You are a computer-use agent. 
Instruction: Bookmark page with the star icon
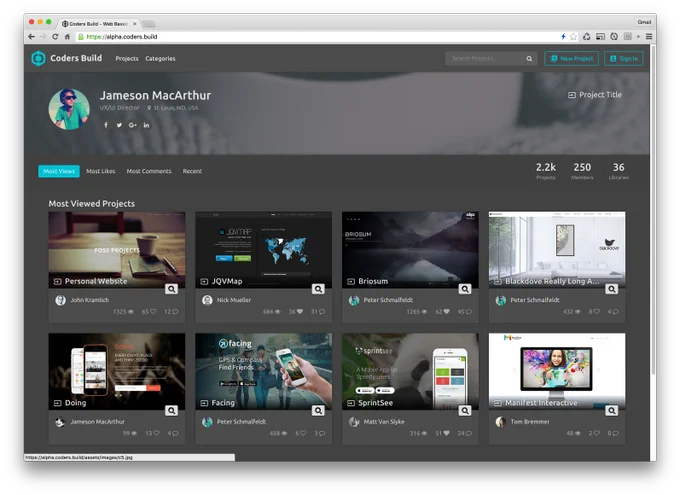[x=573, y=36]
